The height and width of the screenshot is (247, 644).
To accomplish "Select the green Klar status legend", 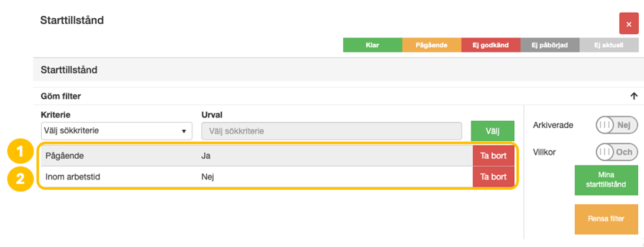I will pyautogui.click(x=372, y=45).
